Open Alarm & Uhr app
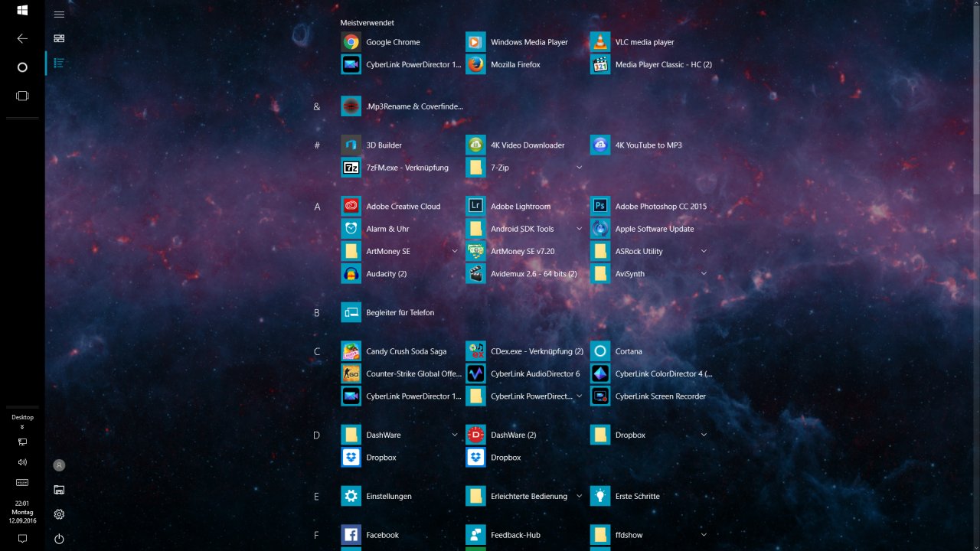The image size is (980, 551). [400, 228]
